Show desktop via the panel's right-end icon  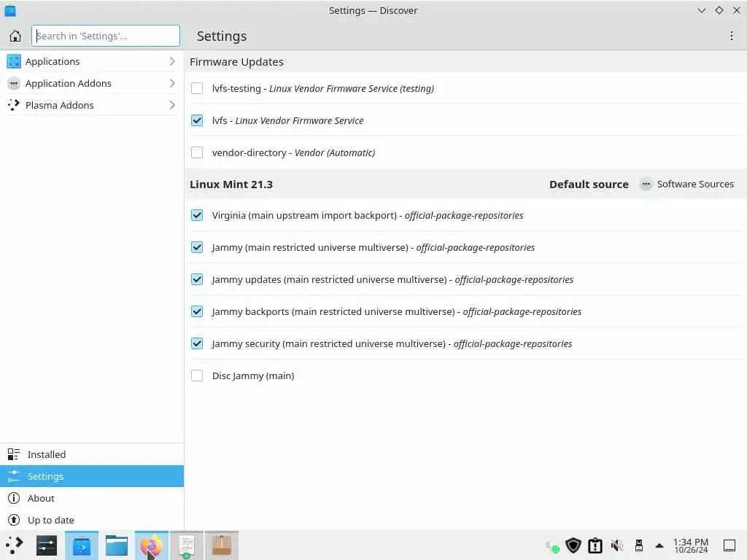tap(729, 545)
